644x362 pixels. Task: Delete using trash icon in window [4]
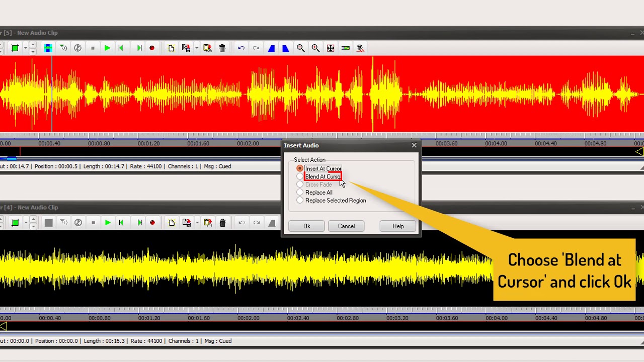click(222, 223)
